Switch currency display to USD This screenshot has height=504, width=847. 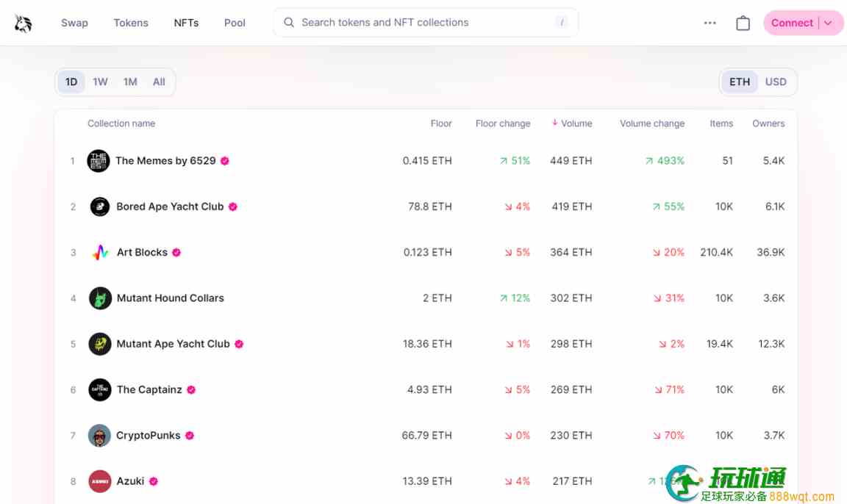pyautogui.click(x=776, y=82)
